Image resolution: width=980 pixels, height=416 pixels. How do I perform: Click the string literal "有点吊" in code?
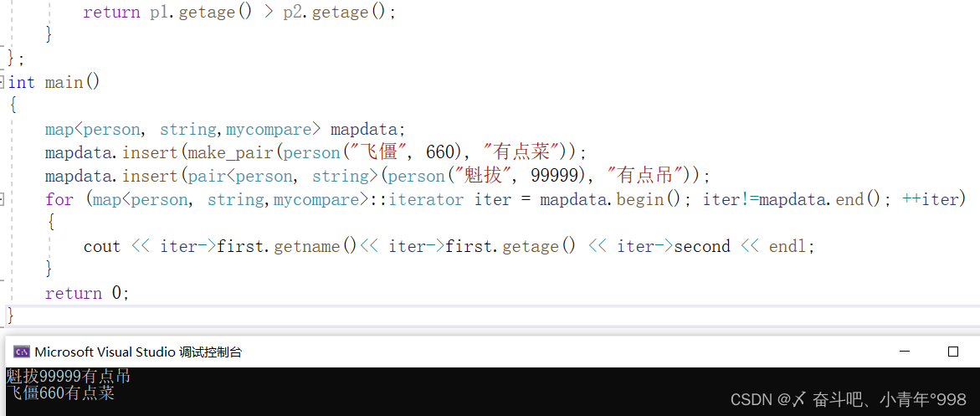point(644,176)
